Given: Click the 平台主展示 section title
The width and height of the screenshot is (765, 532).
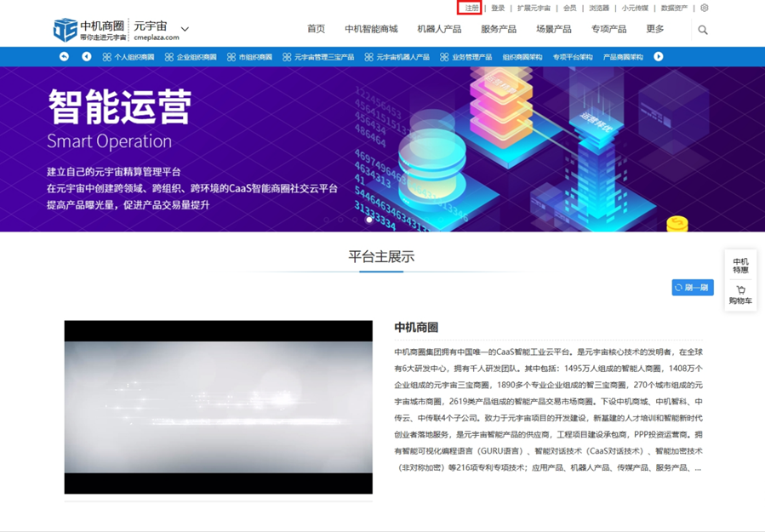Looking at the screenshot, I should coord(381,256).
